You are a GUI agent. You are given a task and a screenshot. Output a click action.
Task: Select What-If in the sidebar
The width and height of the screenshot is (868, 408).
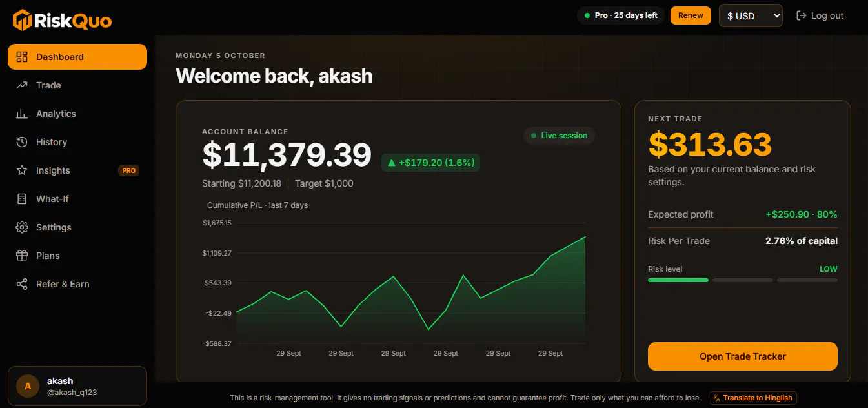click(x=77, y=199)
